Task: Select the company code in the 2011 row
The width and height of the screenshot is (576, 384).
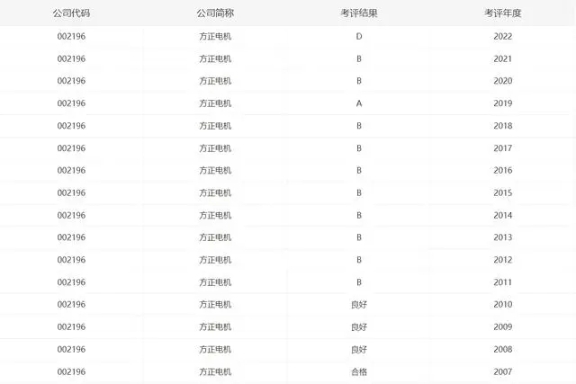Action: [x=71, y=282]
